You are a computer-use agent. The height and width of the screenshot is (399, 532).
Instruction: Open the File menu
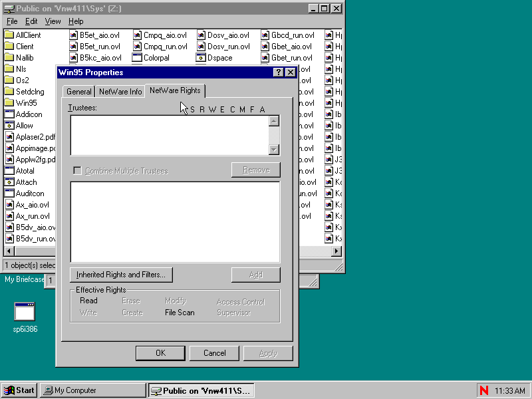pyautogui.click(x=12, y=21)
